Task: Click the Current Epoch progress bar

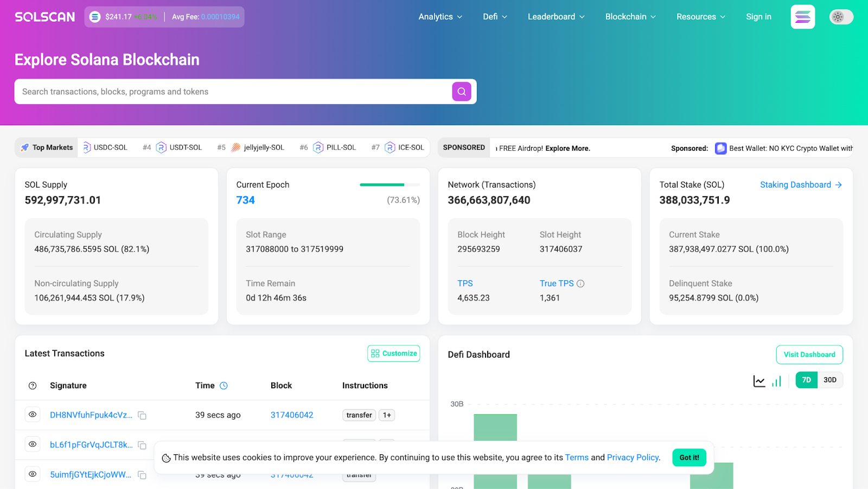Action: coord(390,185)
